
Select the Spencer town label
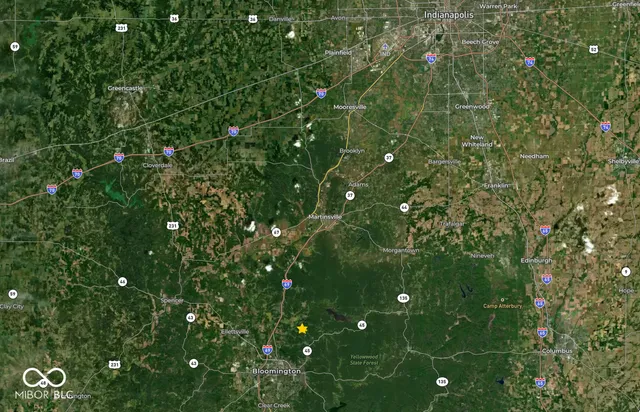(x=172, y=301)
